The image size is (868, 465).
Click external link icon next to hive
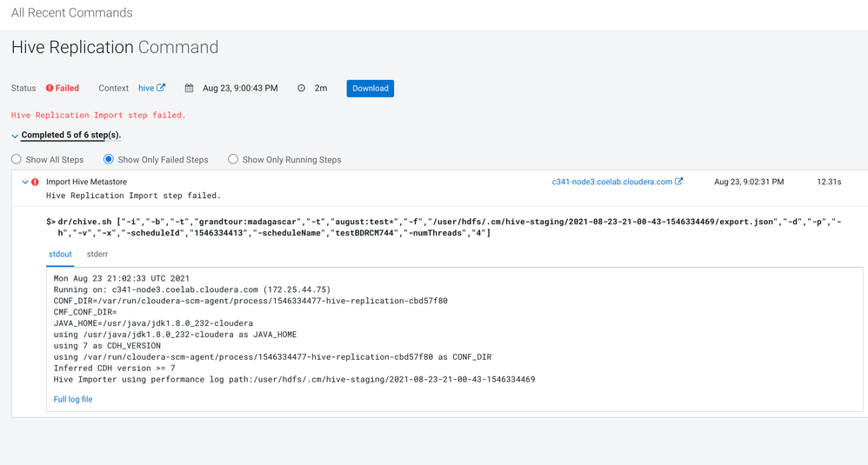point(162,88)
